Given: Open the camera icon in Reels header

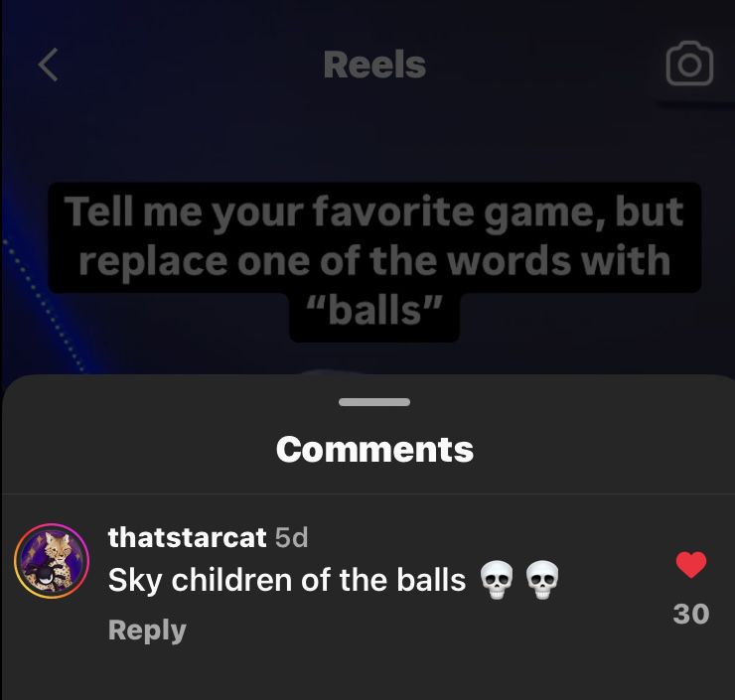Looking at the screenshot, I should [x=689, y=64].
